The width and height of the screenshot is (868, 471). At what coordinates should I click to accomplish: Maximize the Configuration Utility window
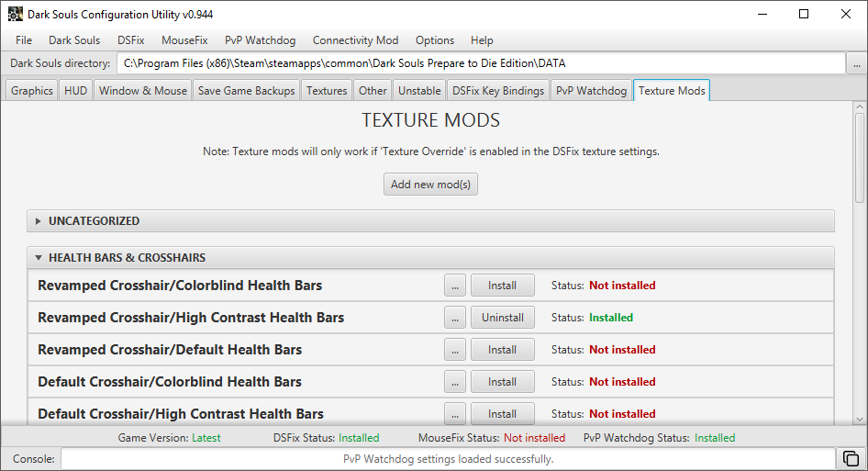(804, 14)
